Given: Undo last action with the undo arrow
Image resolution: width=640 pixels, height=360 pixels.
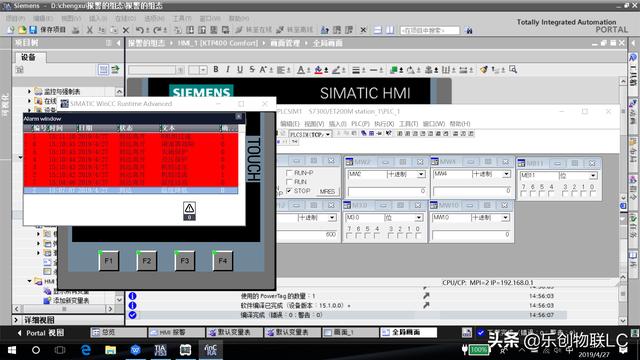Looking at the screenshot, I should pos(140,30).
